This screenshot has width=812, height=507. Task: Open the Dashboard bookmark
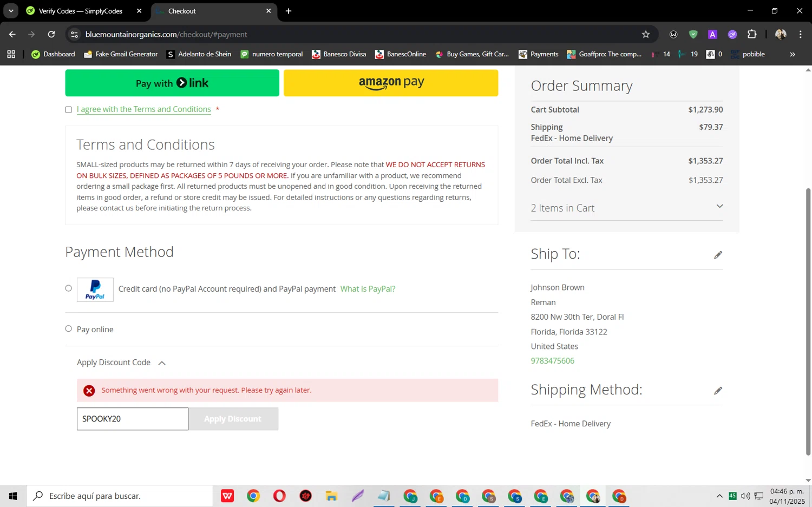pos(53,54)
